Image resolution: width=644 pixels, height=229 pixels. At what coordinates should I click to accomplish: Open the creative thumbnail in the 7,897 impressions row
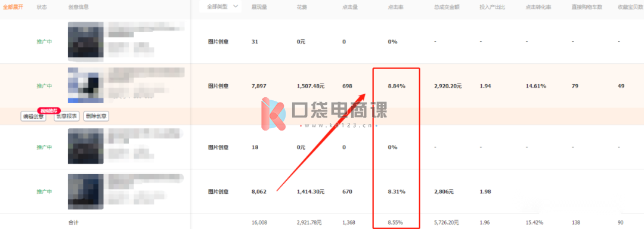click(x=85, y=85)
